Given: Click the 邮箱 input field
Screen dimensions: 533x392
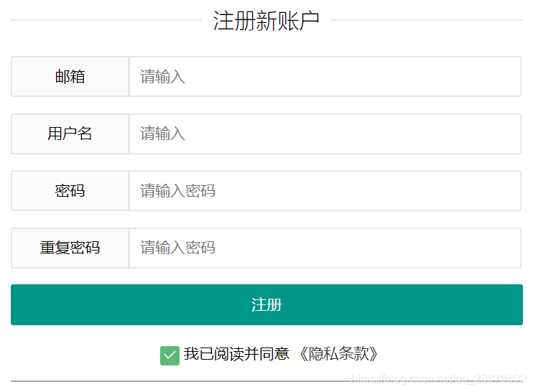Looking at the screenshot, I should [x=325, y=76].
